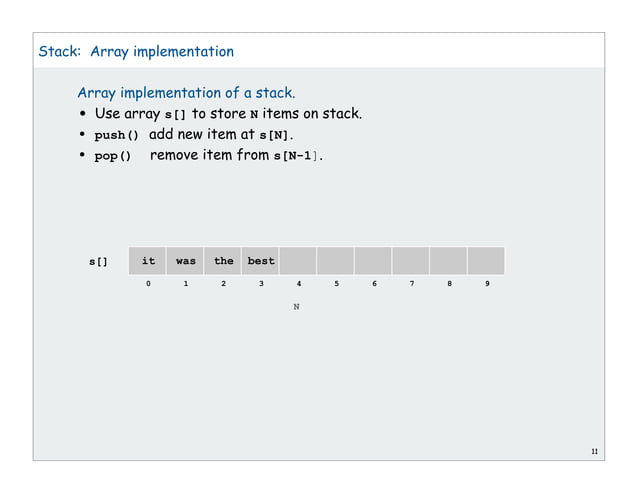The width and height of the screenshot is (638, 493).
Task: Select the "best" array cell
Action: pyautogui.click(x=260, y=261)
